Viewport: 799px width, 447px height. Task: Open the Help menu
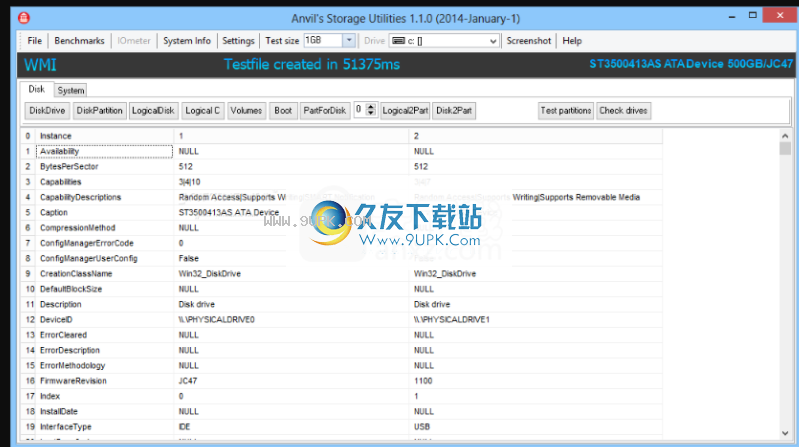[x=572, y=41]
